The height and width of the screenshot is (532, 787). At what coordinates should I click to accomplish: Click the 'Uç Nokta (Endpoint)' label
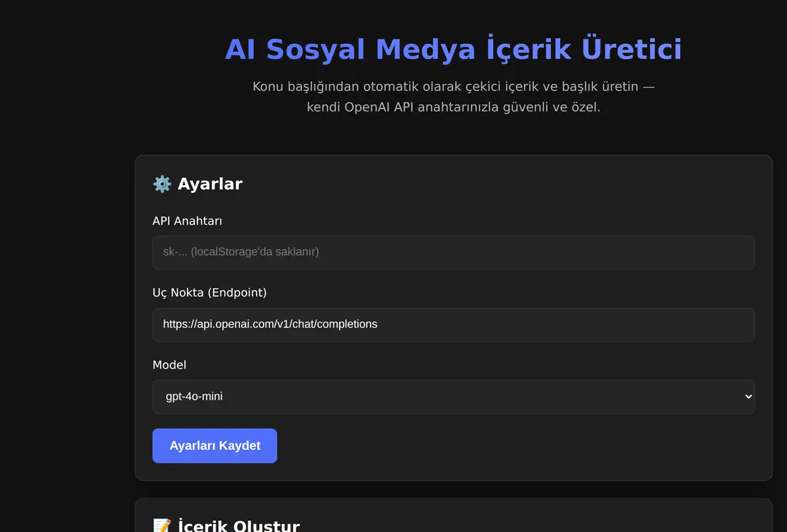click(210, 293)
